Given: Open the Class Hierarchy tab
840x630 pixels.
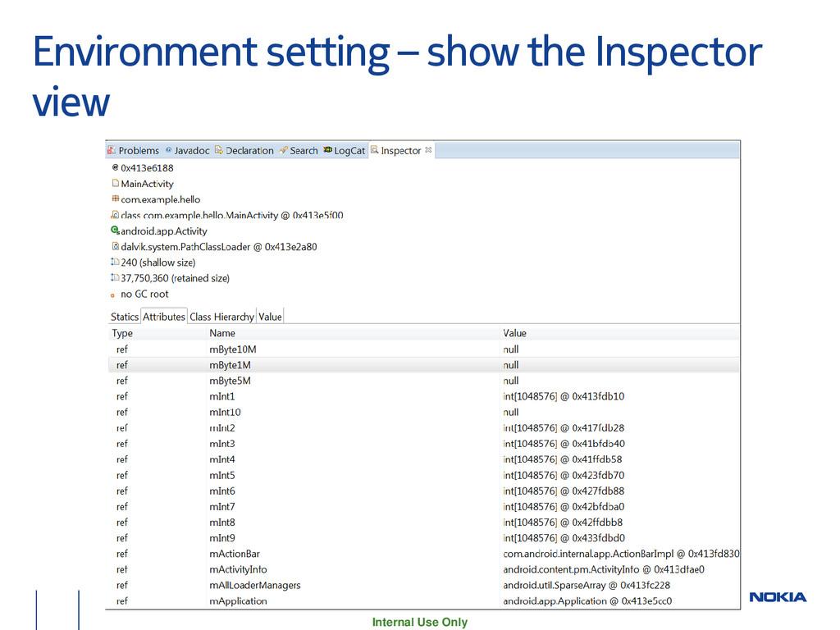Looking at the screenshot, I should tap(221, 317).
